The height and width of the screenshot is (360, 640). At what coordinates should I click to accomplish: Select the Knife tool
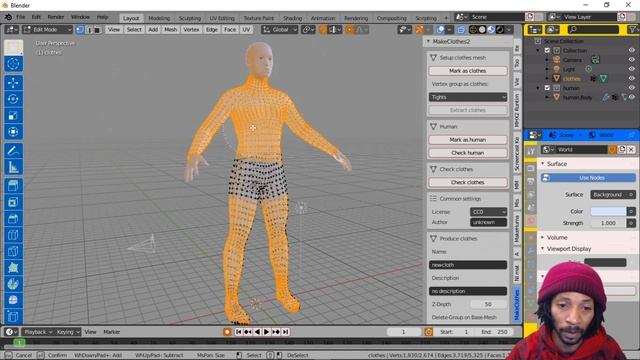pos(13,251)
